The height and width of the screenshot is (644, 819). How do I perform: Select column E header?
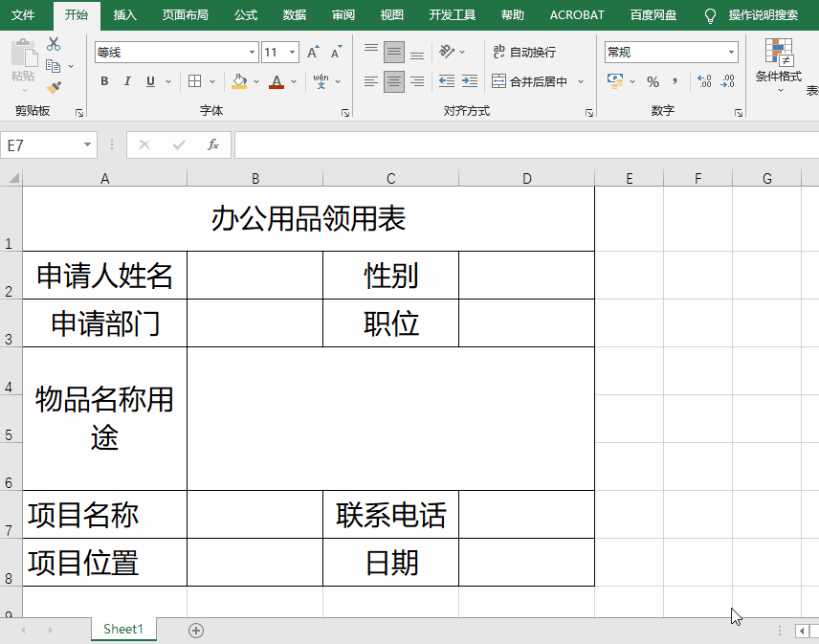pos(629,178)
